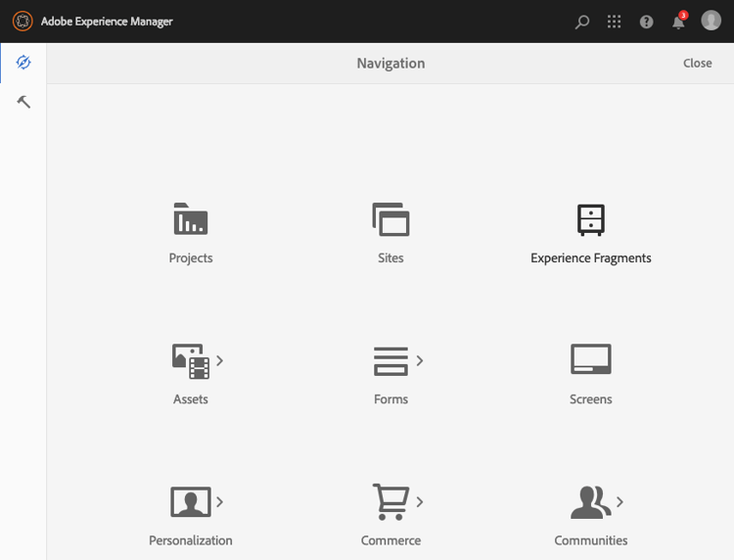Click the Adobe Experience Manager title text
Viewport: 734px width, 560px height.
pyautogui.click(x=107, y=22)
